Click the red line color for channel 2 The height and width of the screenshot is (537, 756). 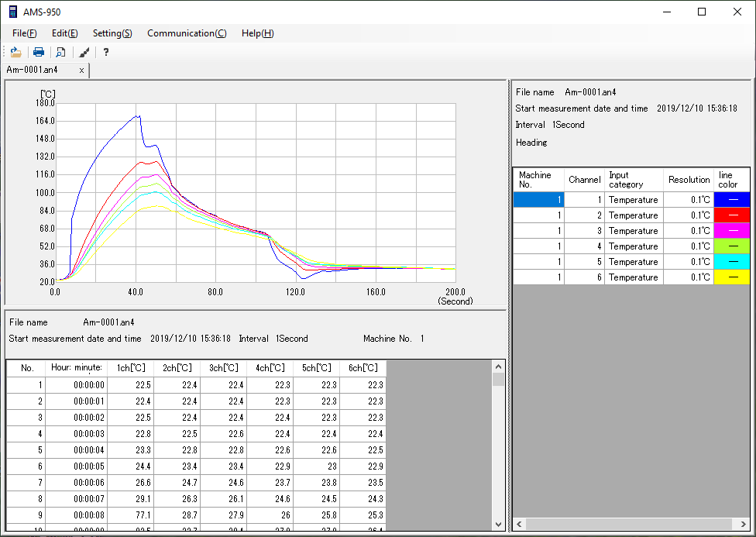tap(731, 215)
